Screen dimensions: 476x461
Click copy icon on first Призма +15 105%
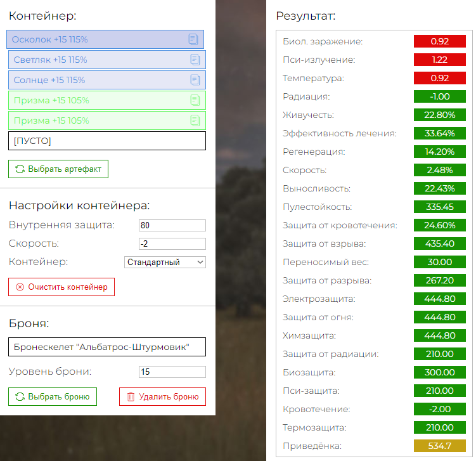[195, 100]
